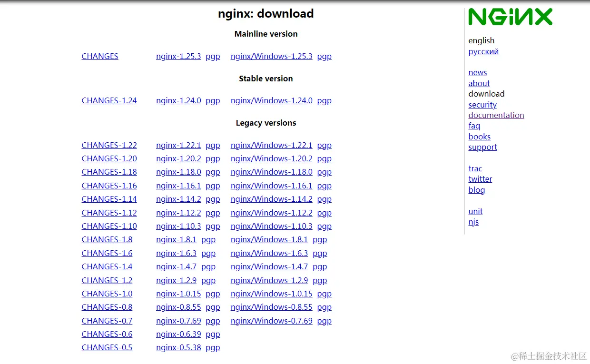Open CHANGES-1.0 link
This screenshot has height=364, width=590.
click(107, 294)
